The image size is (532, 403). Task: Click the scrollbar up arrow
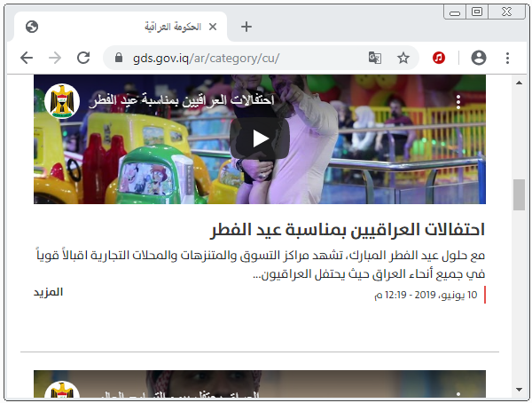click(x=519, y=83)
